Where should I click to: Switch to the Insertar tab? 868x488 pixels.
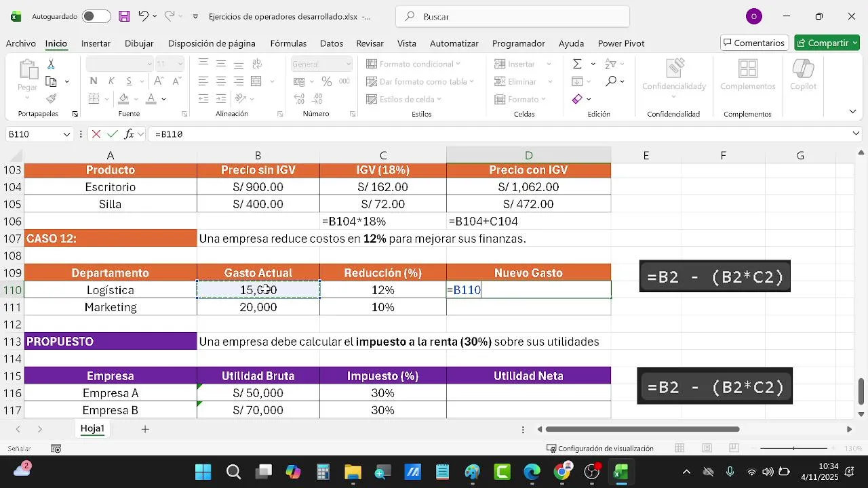tap(96, 43)
